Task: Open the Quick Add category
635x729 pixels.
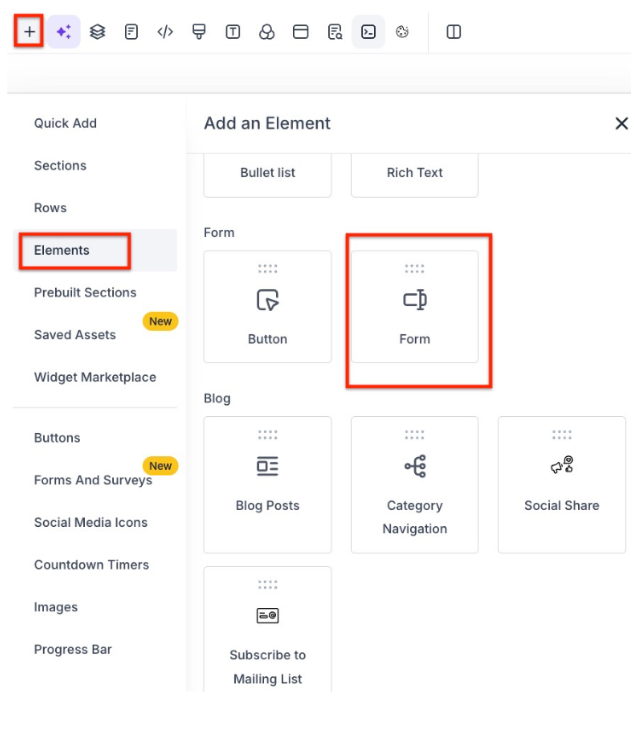Action: 65,123
